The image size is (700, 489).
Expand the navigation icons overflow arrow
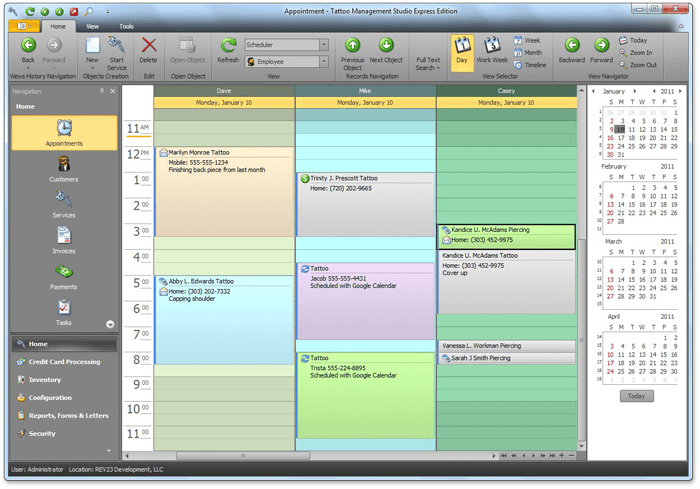coord(110,324)
